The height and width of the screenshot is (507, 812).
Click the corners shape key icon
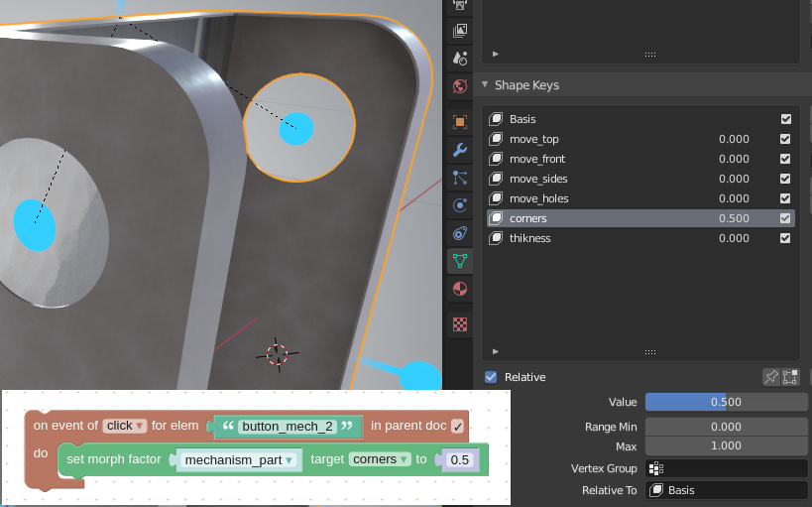[496, 218]
